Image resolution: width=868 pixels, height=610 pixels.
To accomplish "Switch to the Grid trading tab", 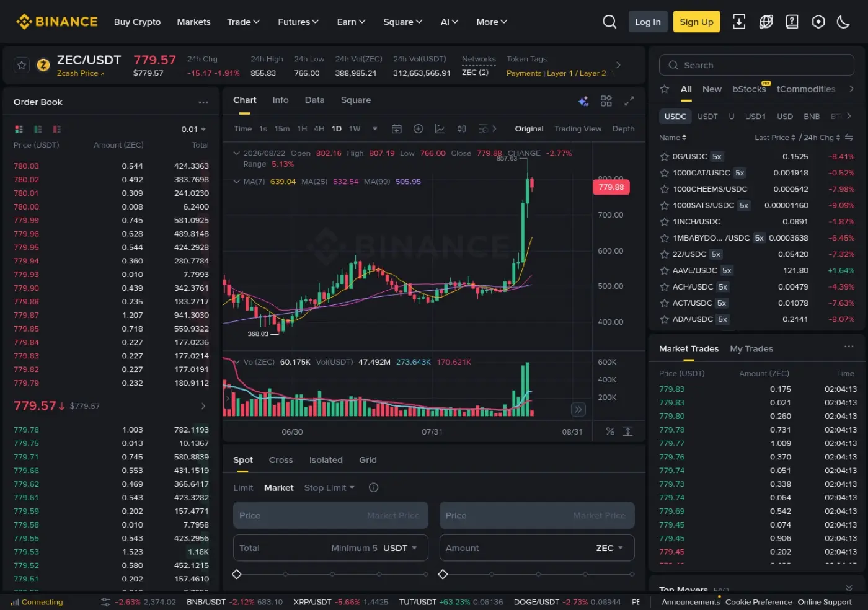I will coord(368,460).
